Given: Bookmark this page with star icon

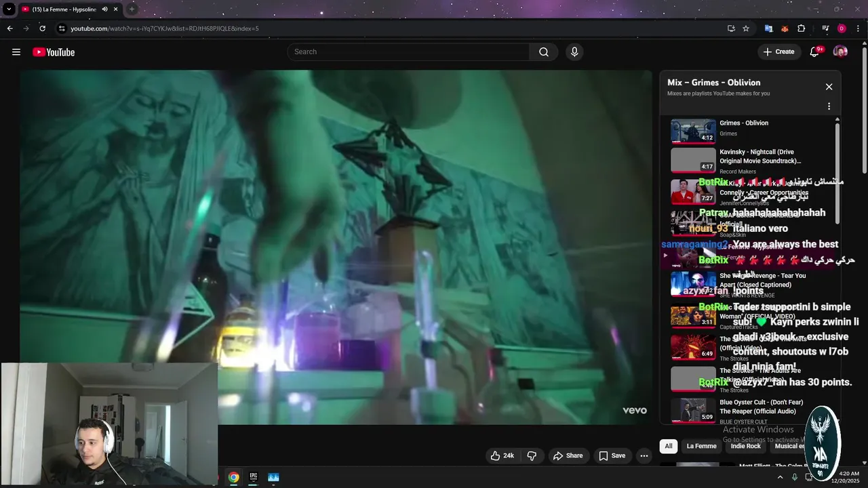Looking at the screenshot, I should point(746,28).
